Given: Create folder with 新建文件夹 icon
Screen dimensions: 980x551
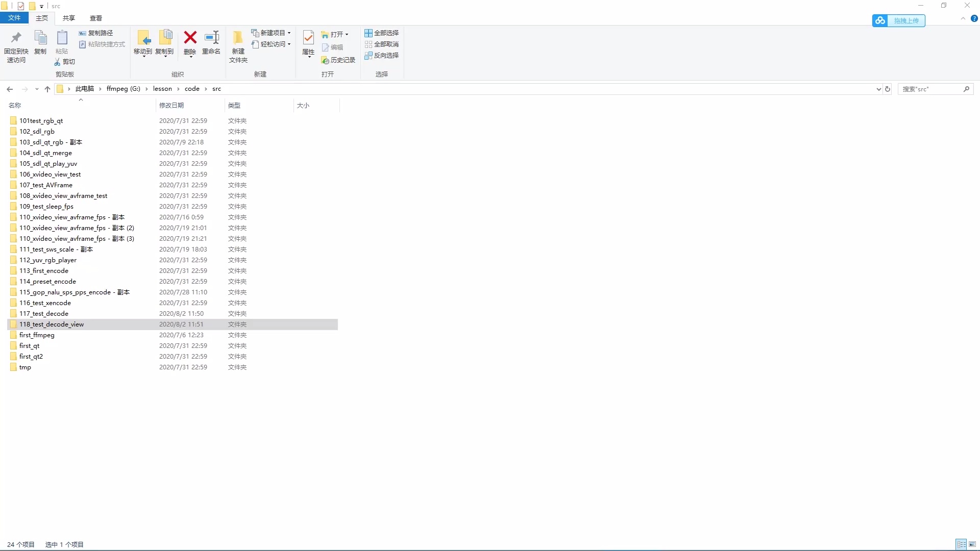Looking at the screenshot, I should coord(237,46).
